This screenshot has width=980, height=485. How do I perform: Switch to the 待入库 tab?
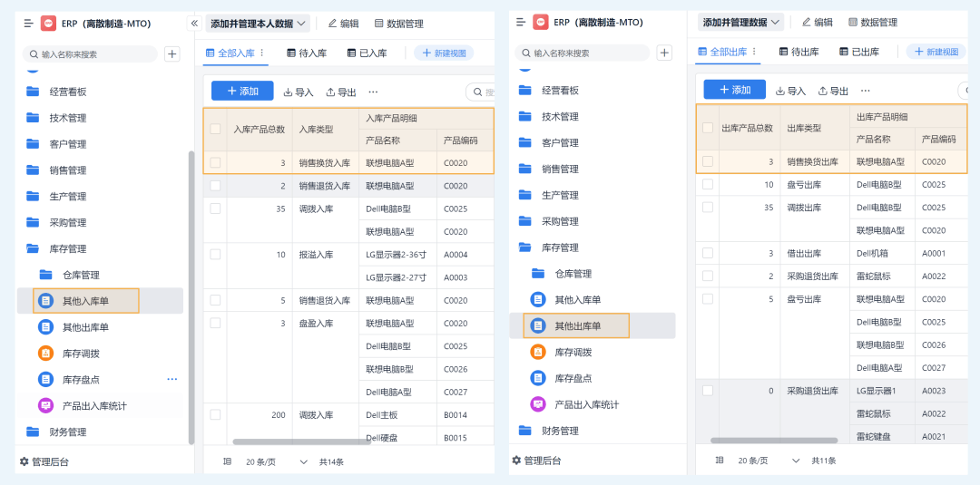pyautogui.click(x=306, y=53)
